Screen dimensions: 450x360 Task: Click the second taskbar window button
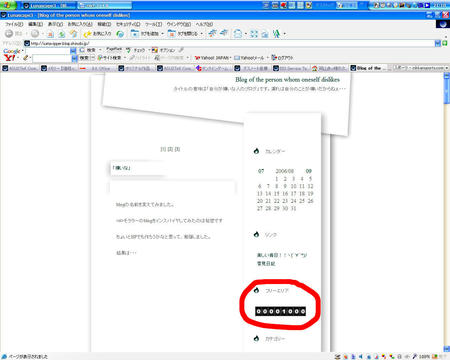click(x=105, y=5)
